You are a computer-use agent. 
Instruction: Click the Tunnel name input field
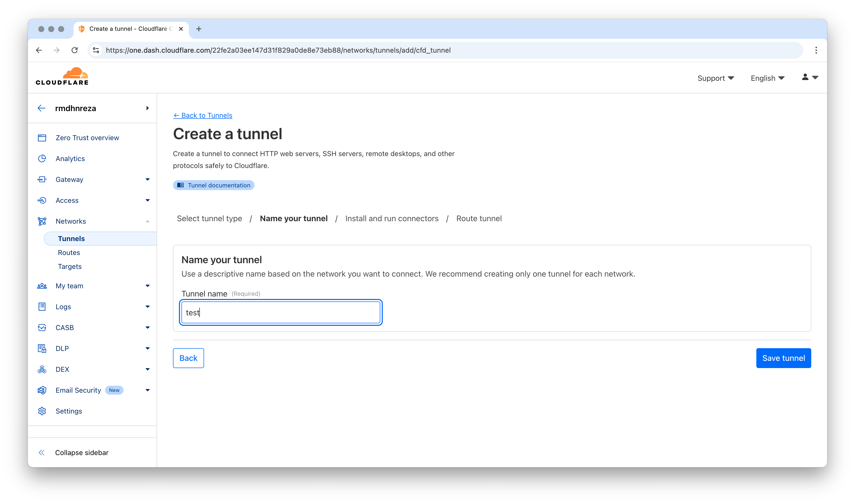click(281, 312)
